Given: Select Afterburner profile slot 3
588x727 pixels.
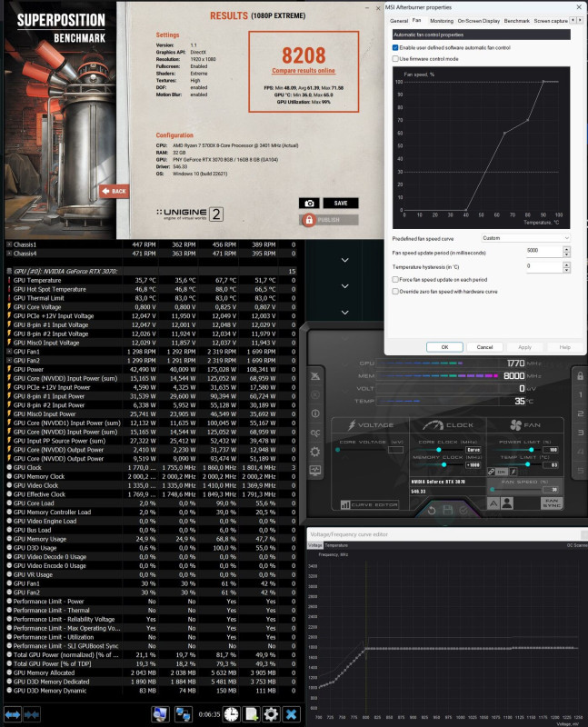Looking at the screenshot, I should click(580, 433).
